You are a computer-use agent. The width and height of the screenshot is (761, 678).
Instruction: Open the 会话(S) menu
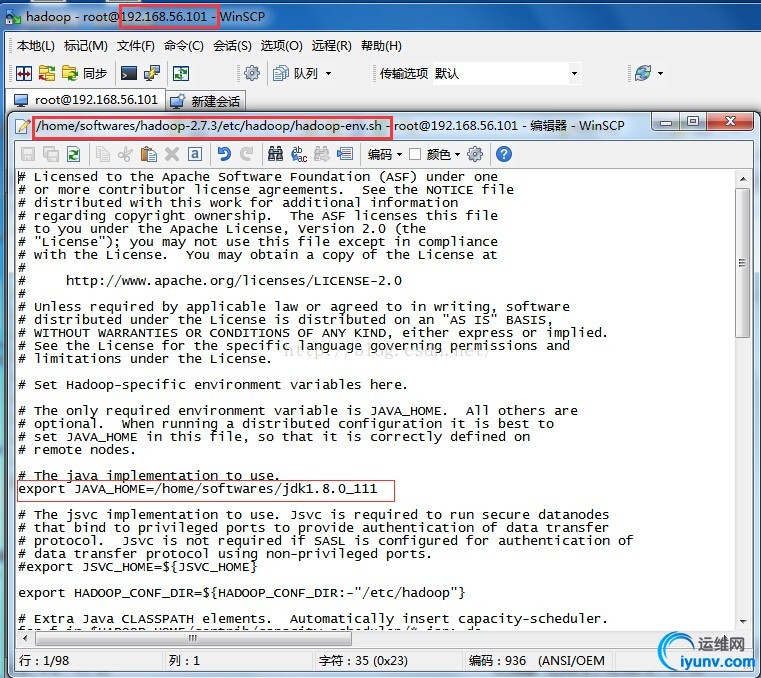[x=232, y=46]
